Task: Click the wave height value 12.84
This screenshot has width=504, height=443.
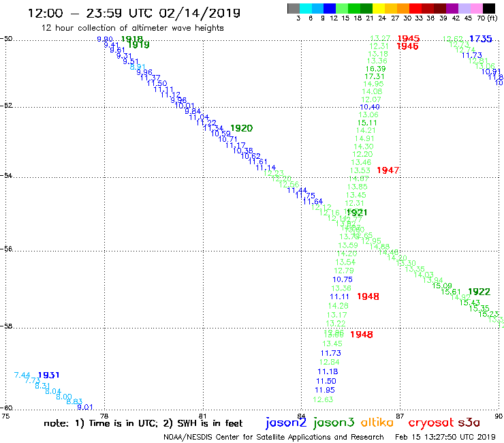Action: point(329,363)
